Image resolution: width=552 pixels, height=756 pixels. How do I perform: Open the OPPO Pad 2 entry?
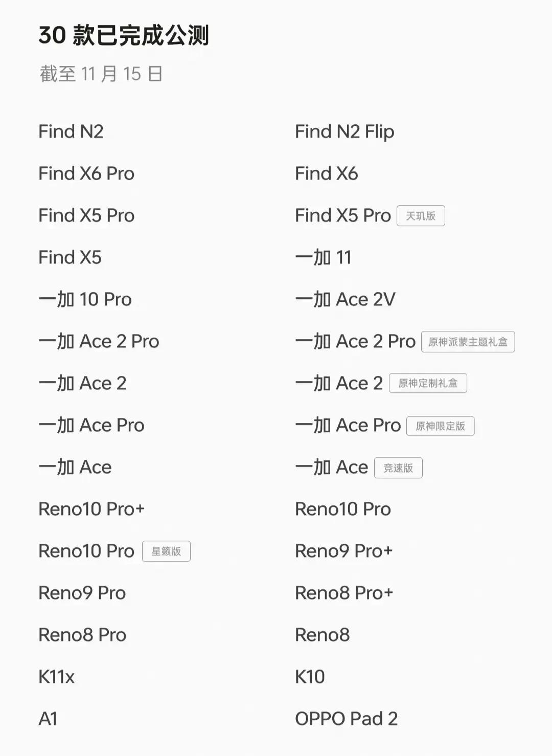click(x=347, y=719)
